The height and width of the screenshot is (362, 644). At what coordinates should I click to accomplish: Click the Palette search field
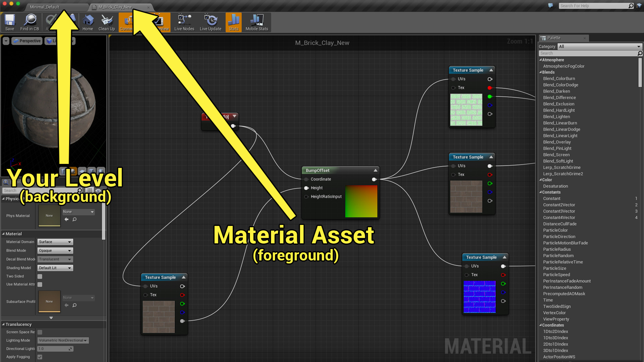click(x=588, y=53)
